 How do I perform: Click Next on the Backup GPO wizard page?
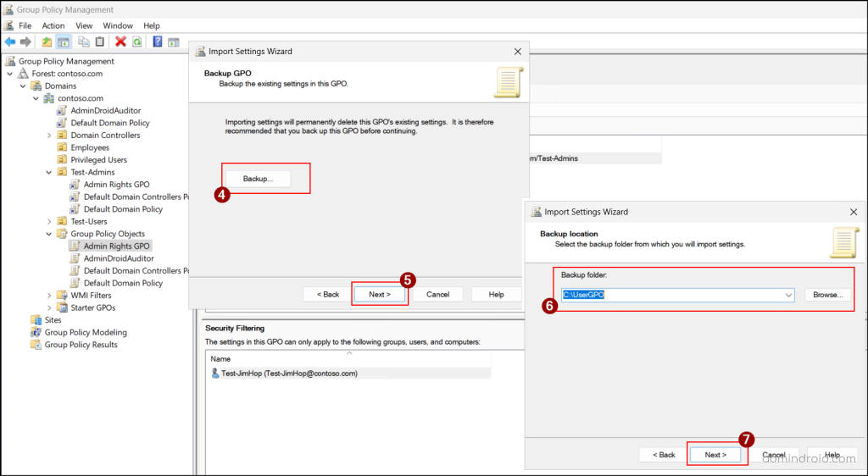[380, 294]
